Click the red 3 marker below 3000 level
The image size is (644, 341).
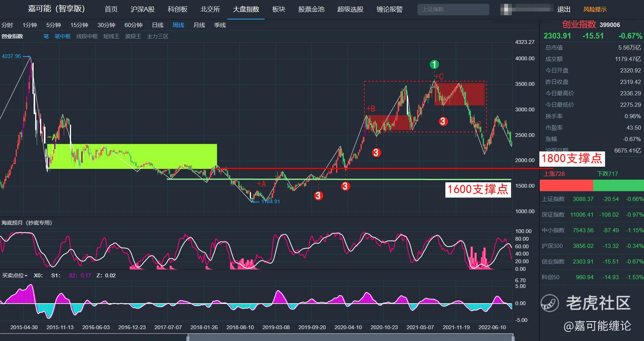tap(443, 121)
